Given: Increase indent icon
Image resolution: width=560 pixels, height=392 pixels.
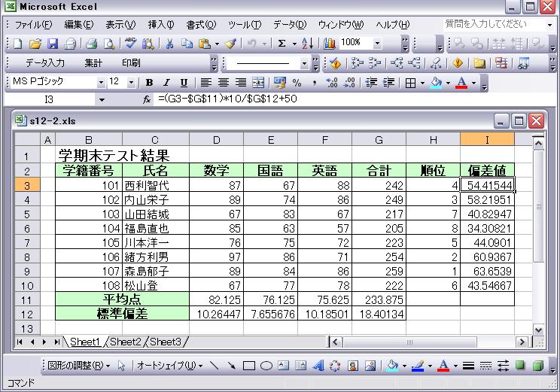Looking at the screenshot, I should click(x=388, y=83).
